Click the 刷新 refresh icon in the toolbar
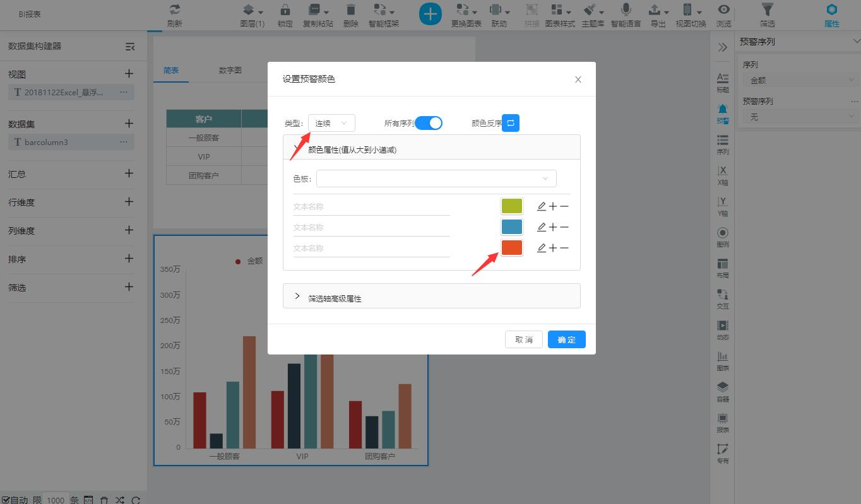This screenshot has width=861, height=504. tap(175, 9)
